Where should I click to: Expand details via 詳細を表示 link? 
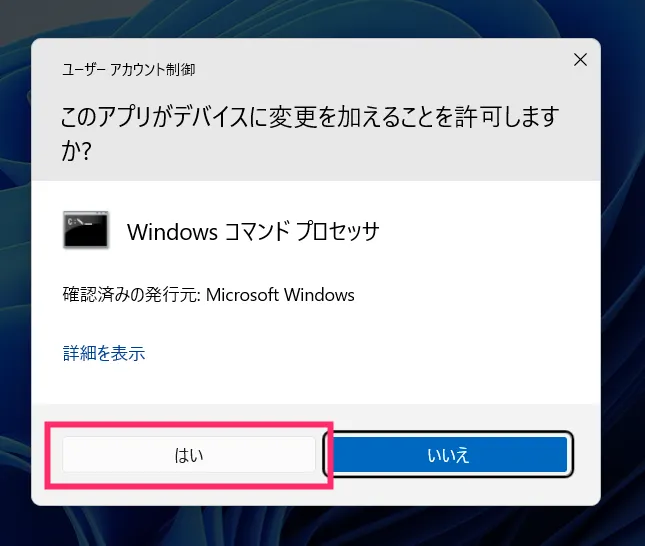point(104,353)
